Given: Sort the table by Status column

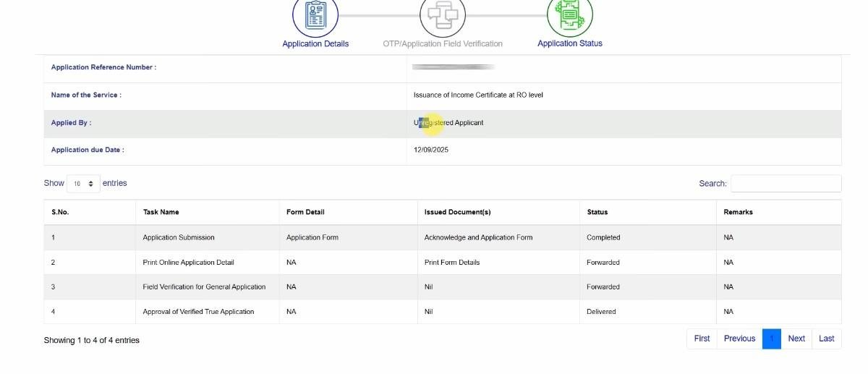Looking at the screenshot, I should point(597,212).
